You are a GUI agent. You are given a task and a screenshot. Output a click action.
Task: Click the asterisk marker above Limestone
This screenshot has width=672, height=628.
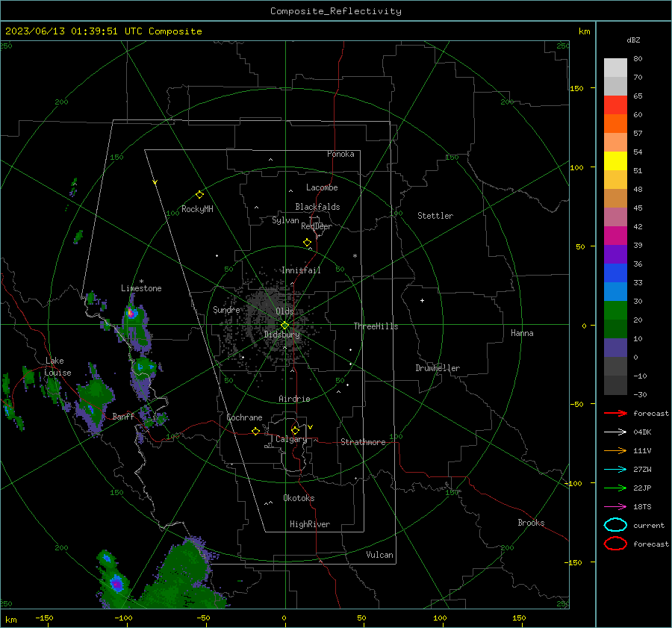[141, 282]
